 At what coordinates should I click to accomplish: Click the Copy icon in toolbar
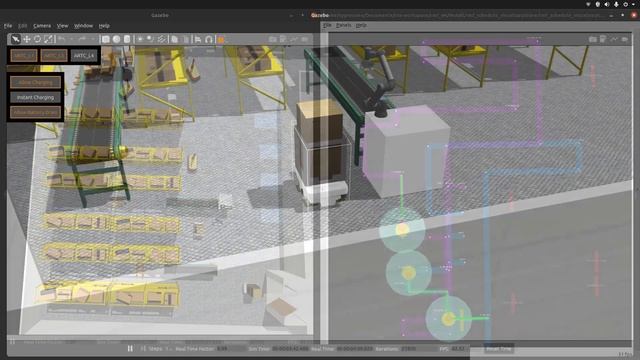click(175, 39)
